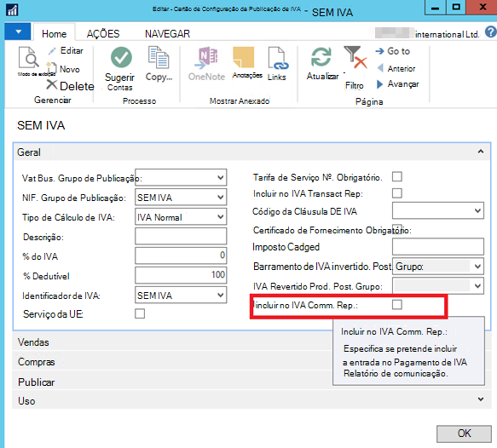
Task: Run Sugerir Contas green checkmark
Action: (x=121, y=57)
